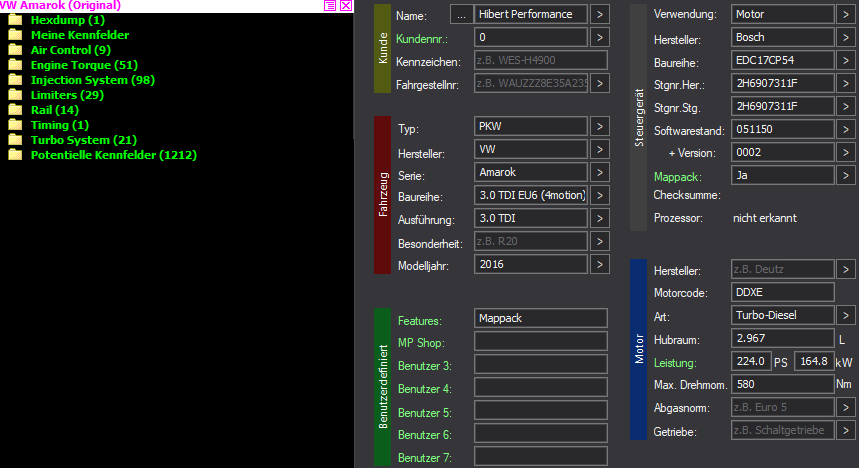Open the arrow beside Abgasnorm field

pyautogui.click(x=846, y=408)
